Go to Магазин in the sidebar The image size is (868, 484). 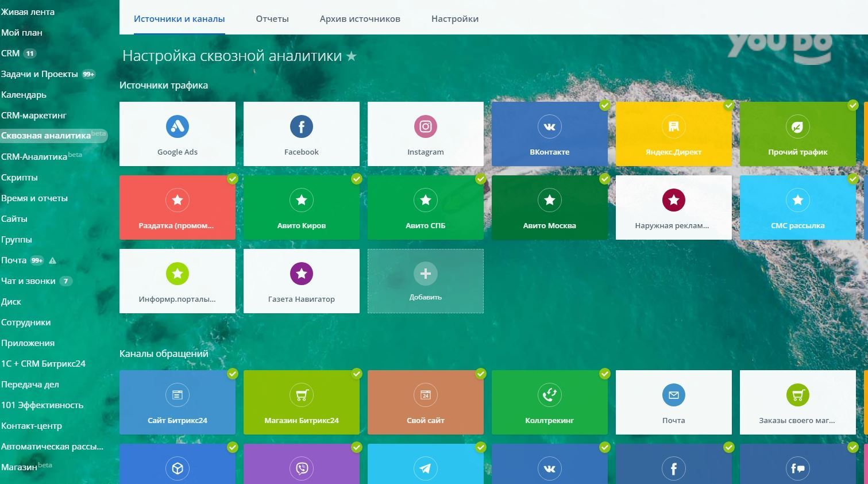pos(19,467)
